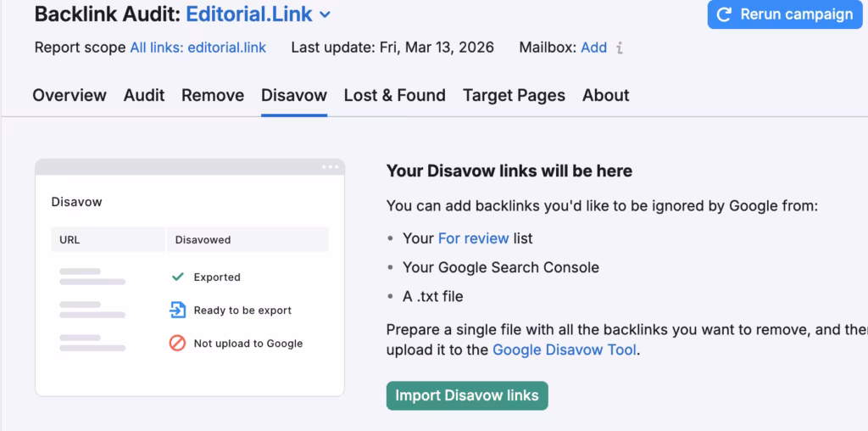Open the Remove tab
The image size is (868, 431).
point(213,95)
